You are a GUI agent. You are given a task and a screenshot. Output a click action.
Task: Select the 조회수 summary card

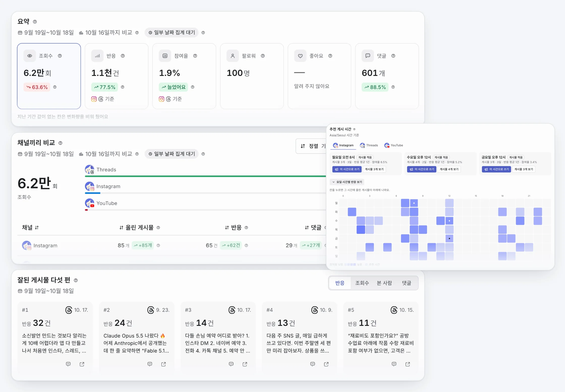49,76
